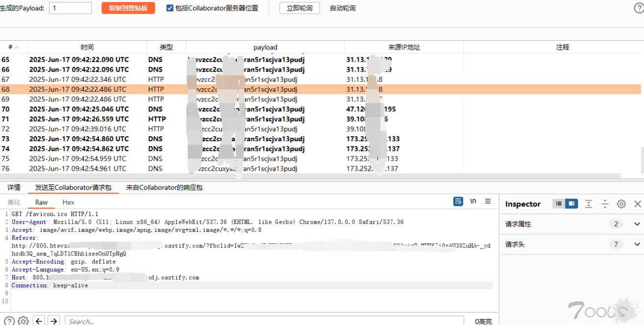Click the Inspector collapse-all sections icon
This screenshot has height=327, width=644.
(x=605, y=204)
